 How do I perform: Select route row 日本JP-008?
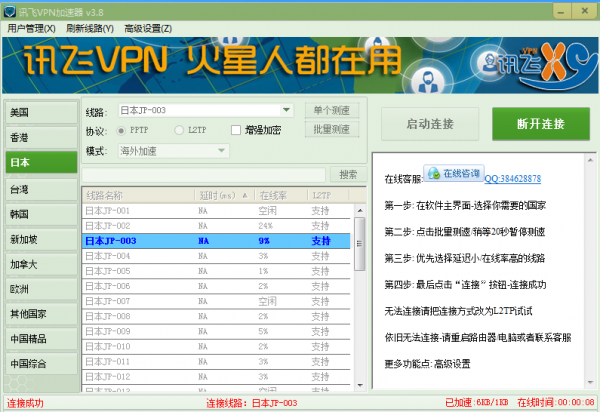216,316
